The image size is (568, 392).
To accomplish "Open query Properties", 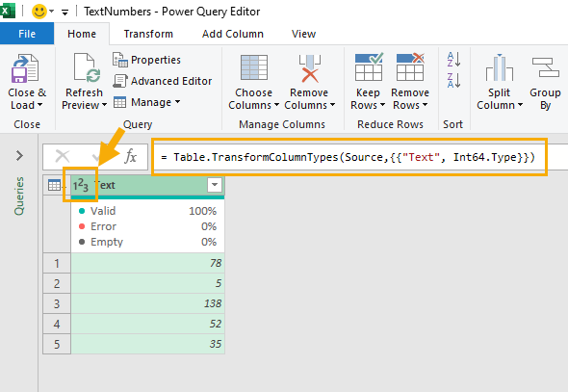I will click(x=146, y=60).
